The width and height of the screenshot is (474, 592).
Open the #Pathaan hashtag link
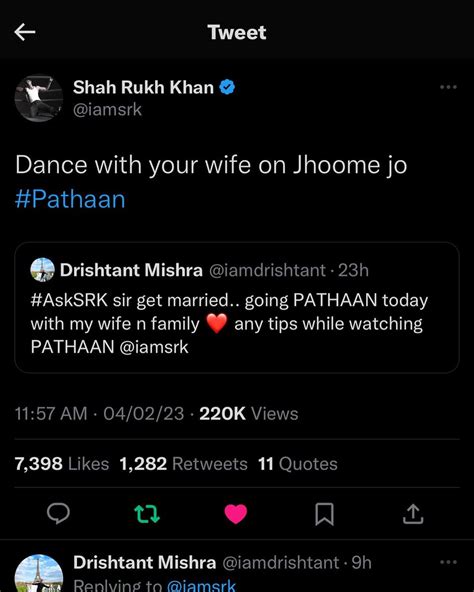[70, 199]
